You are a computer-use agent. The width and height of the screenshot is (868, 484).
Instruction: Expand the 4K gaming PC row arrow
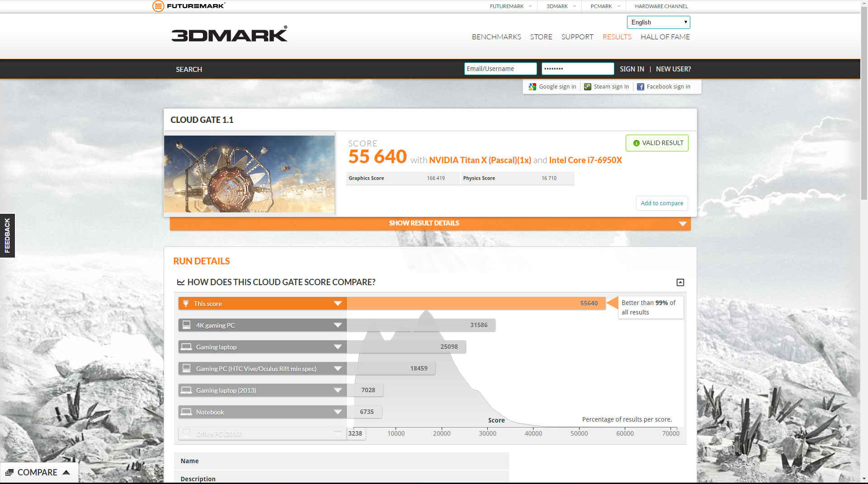[338, 325]
